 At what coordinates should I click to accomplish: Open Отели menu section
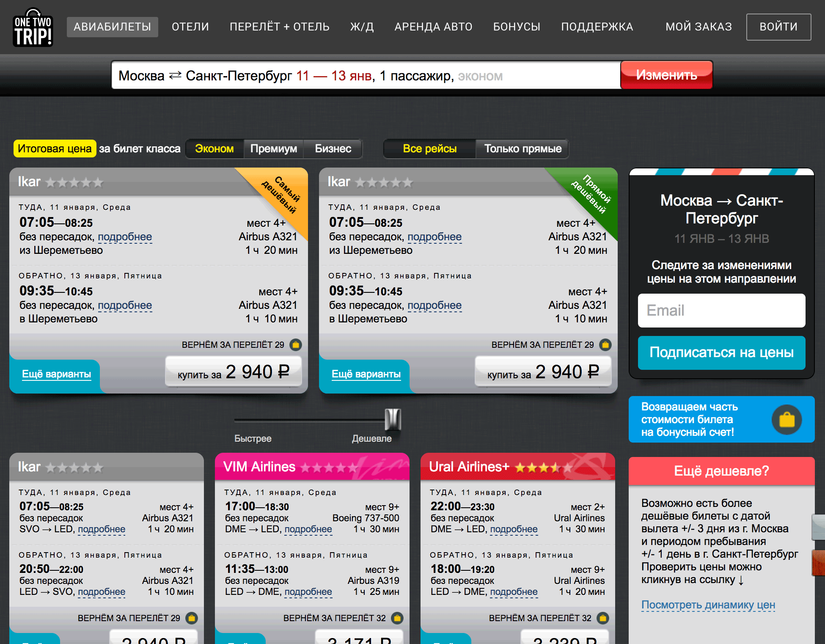click(x=190, y=27)
